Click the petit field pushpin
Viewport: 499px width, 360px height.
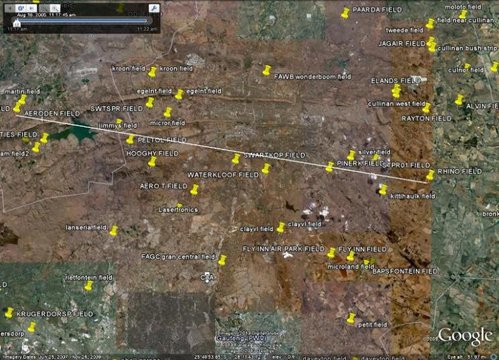pos(351,319)
